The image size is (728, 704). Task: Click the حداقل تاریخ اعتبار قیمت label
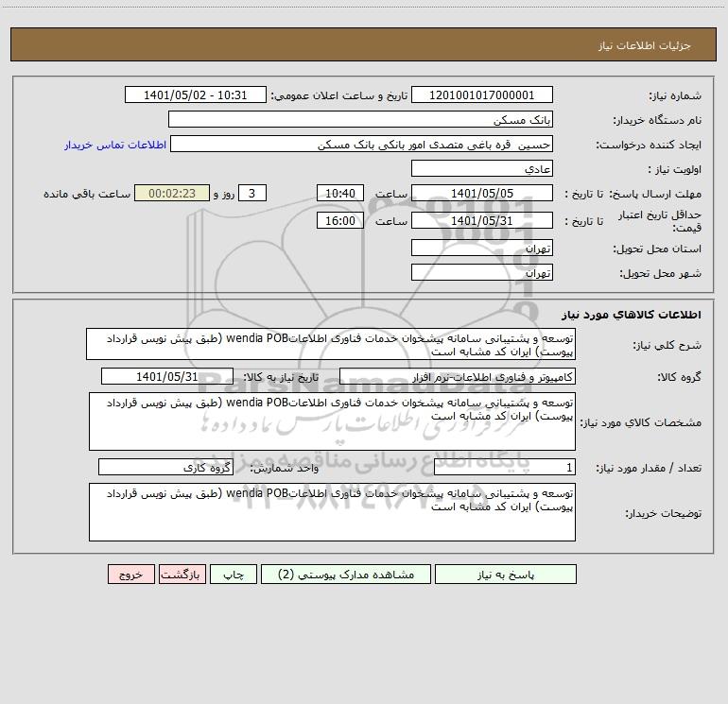coord(660,221)
